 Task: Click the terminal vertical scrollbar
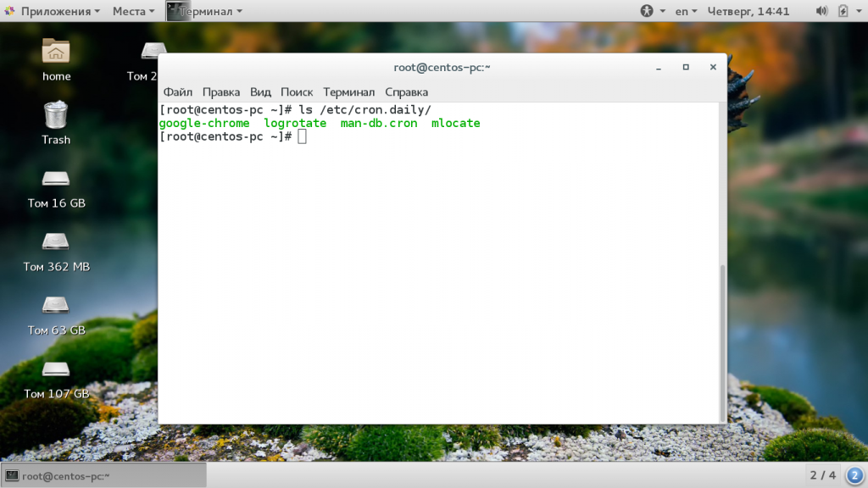[x=722, y=339]
